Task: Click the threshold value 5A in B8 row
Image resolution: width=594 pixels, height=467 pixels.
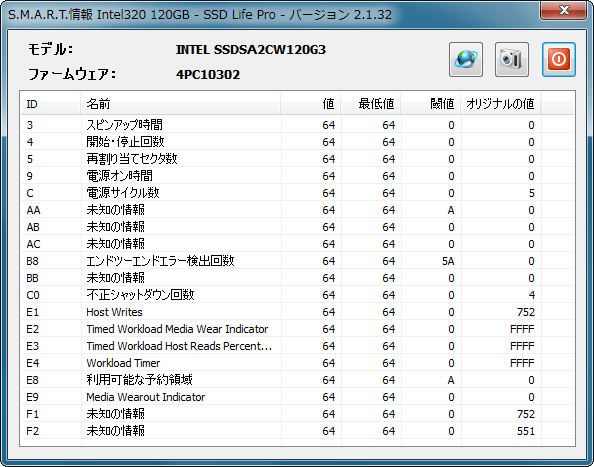Action: click(448, 261)
